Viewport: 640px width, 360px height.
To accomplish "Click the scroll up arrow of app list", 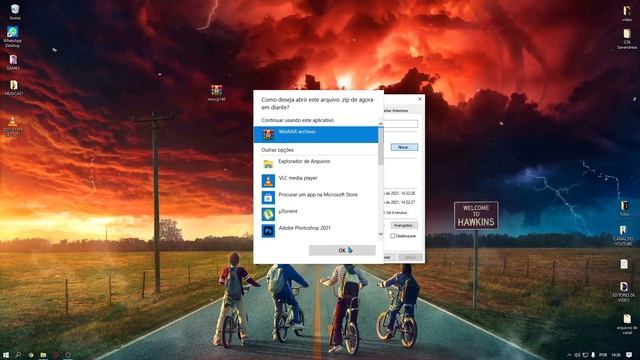I will click(380, 123).
